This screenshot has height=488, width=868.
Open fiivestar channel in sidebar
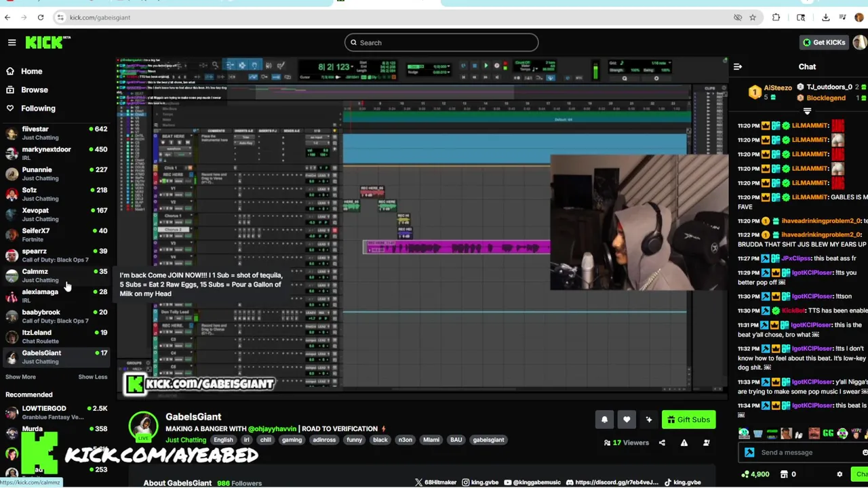point(56,133)
